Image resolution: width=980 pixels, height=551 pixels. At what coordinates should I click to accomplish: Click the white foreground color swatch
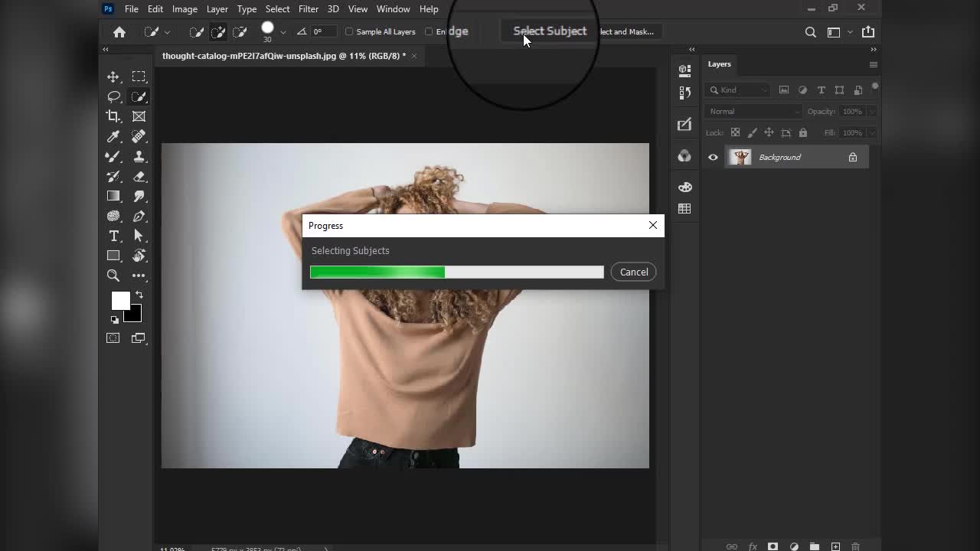(x=120, y=301)
